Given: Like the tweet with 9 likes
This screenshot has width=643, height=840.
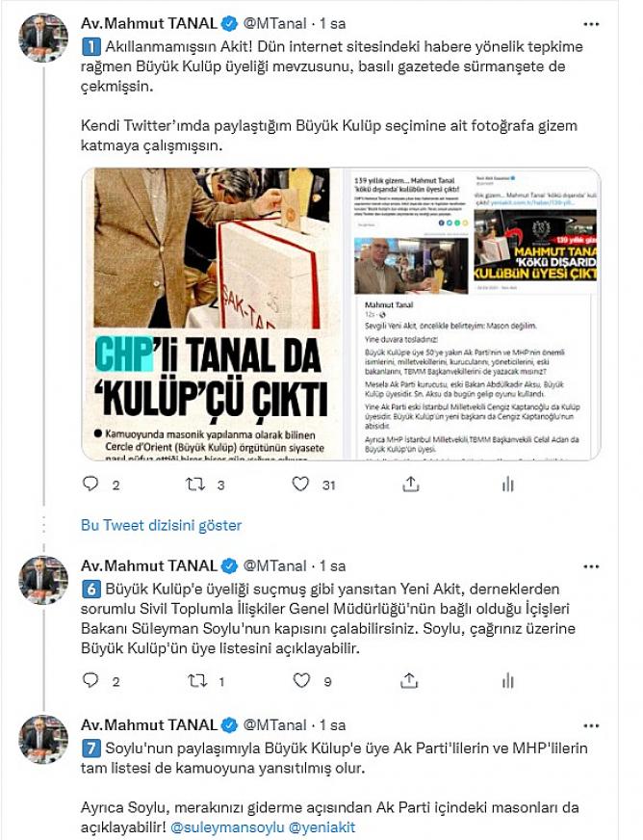Looking at the screenshot, I should coord(301,680).
